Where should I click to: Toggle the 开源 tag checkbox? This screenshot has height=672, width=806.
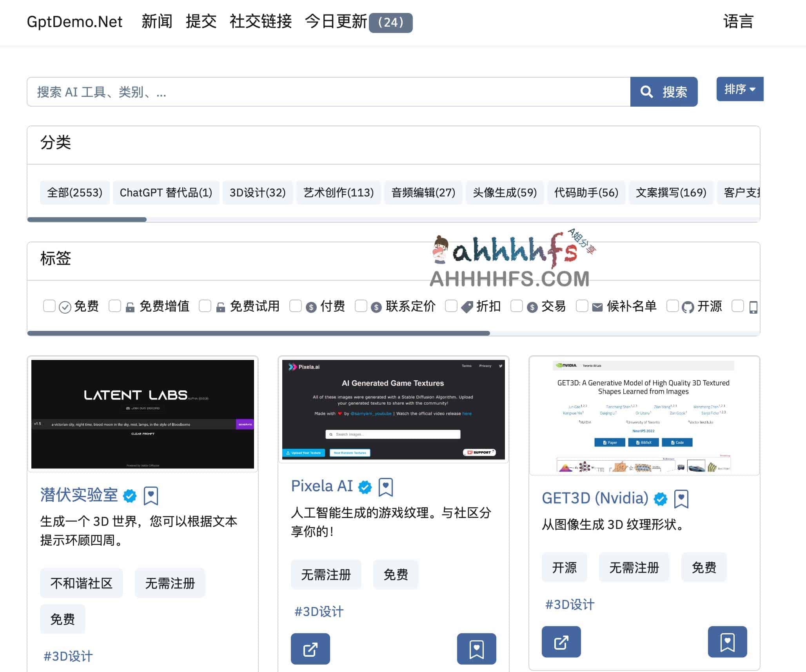673,306
